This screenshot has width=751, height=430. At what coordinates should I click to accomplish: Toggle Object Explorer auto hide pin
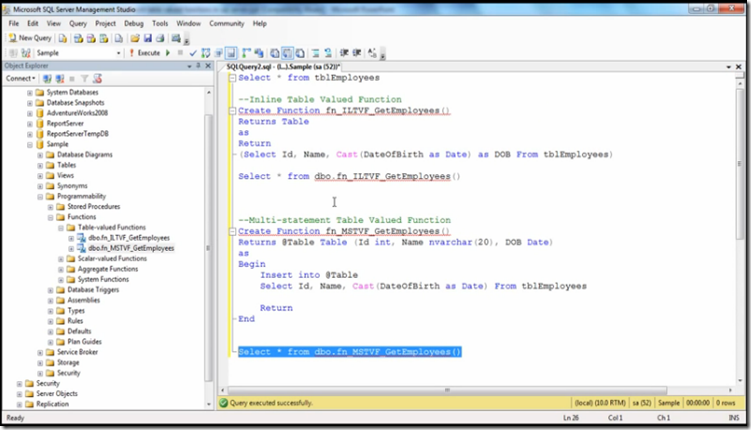click(198, 66)
